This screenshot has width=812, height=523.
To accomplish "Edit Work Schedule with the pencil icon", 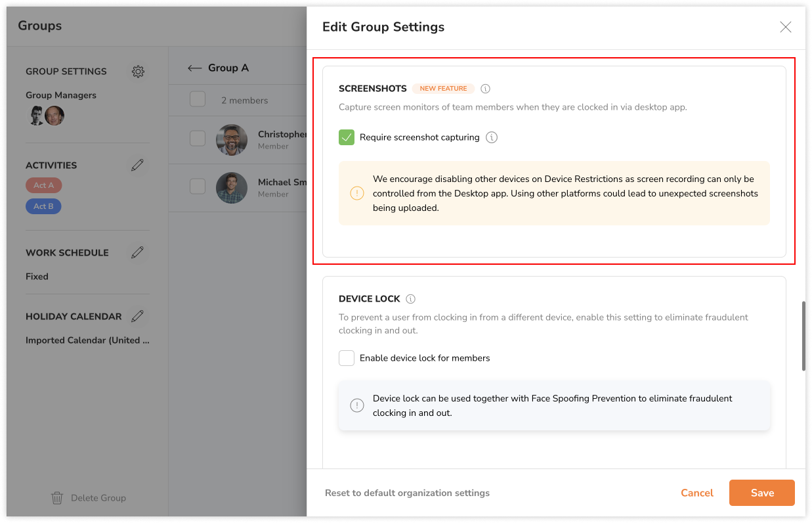I will [x=137, y=252].
